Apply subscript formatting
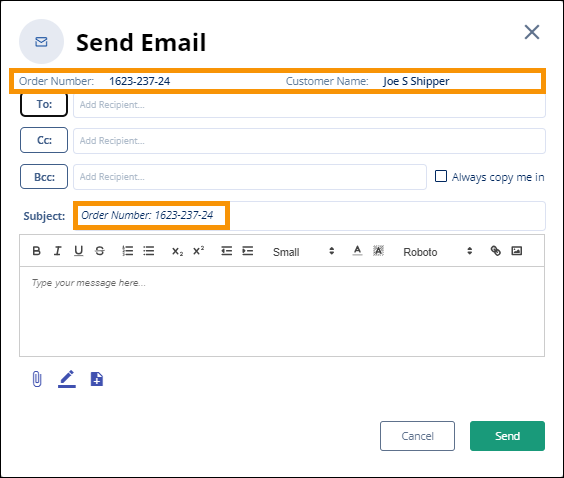 tap(177, 251)
